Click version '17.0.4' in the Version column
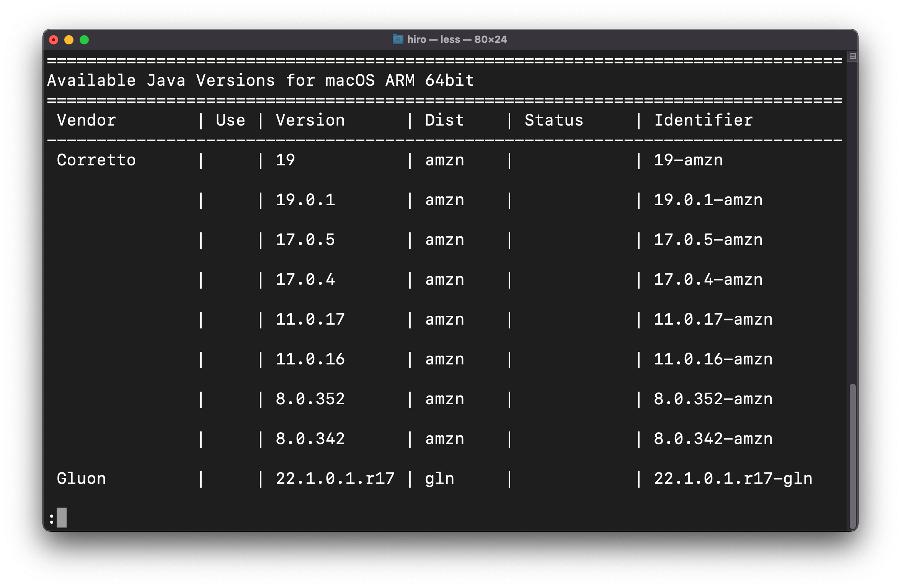Screen dimensions: 901x588 click(x=305, y=279)
